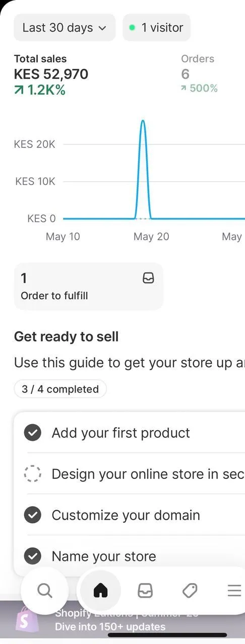Open the 1 Order to fulfill card
245x644 pixels.
pyautogui.click(x=89, y=286)
